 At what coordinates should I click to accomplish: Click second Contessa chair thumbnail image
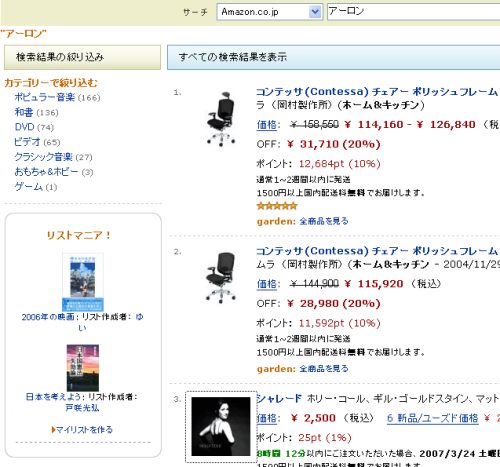click(x=221, y=278)
